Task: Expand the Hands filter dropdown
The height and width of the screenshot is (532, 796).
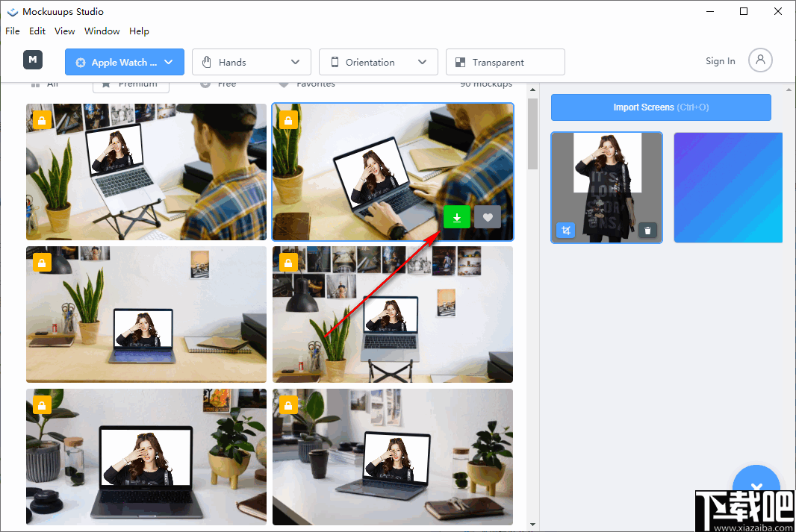Action: point(251,62)
